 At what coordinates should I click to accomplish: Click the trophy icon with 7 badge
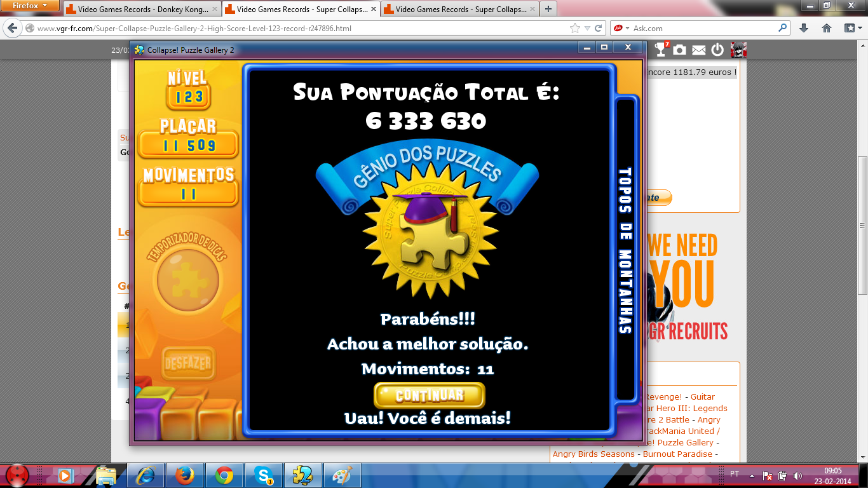click(x=661, y=50)
